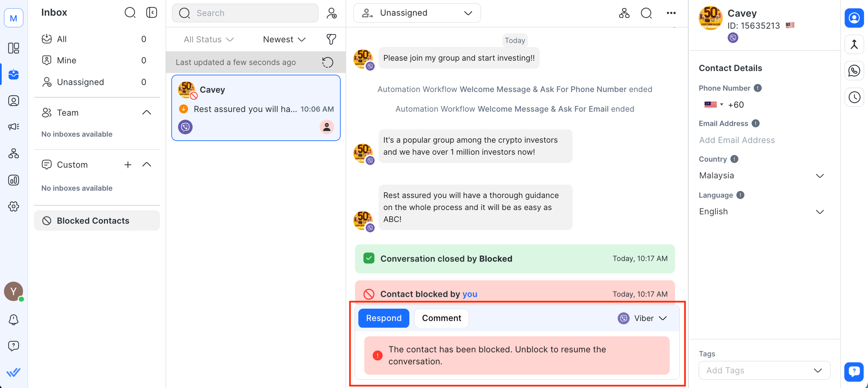The width and height of the screenshot is (868, 388).
Task: Open the Workflows module from the sidebar
Action: point(14,153)
